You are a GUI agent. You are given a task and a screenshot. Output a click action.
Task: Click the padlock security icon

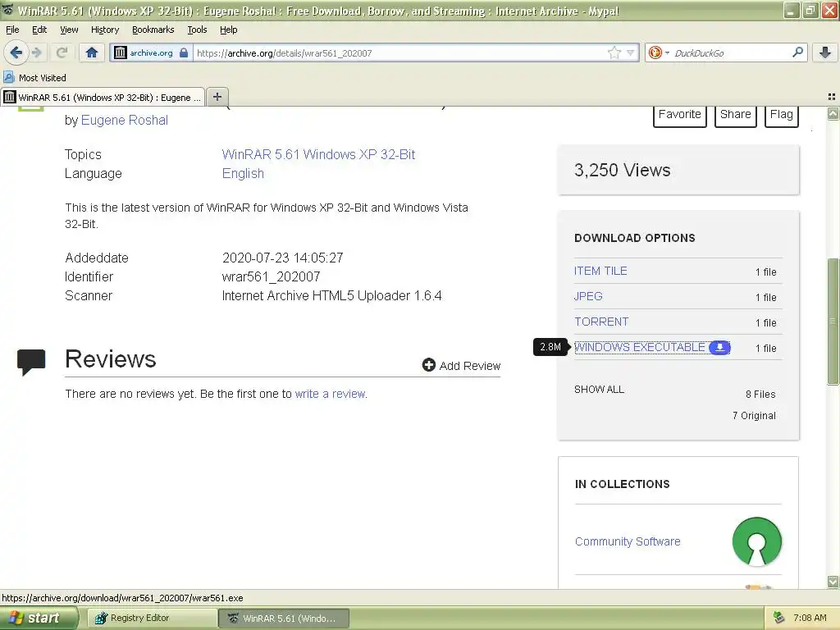[184, 52]
